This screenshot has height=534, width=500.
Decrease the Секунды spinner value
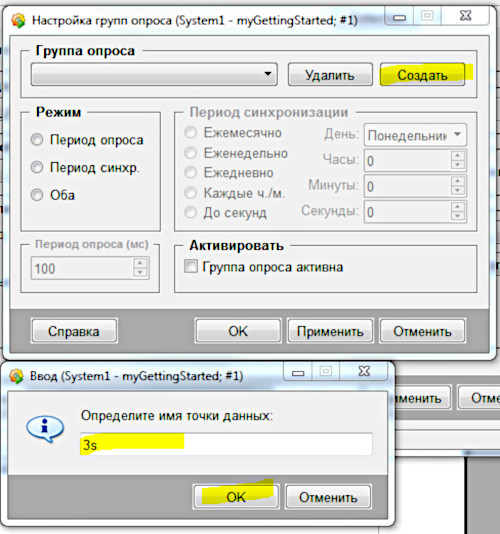coord(458,216)
